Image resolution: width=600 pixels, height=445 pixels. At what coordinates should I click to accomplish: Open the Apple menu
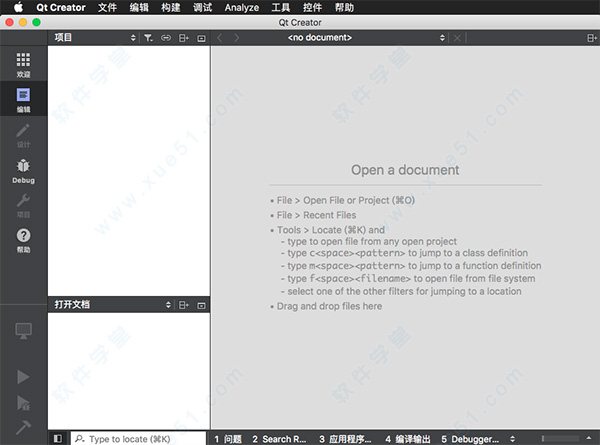(18, 7)
